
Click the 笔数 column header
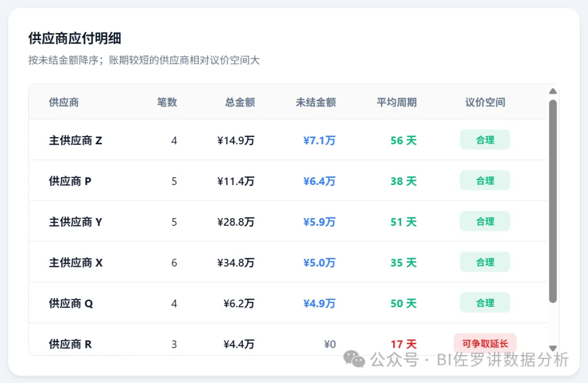click(167, 102)
